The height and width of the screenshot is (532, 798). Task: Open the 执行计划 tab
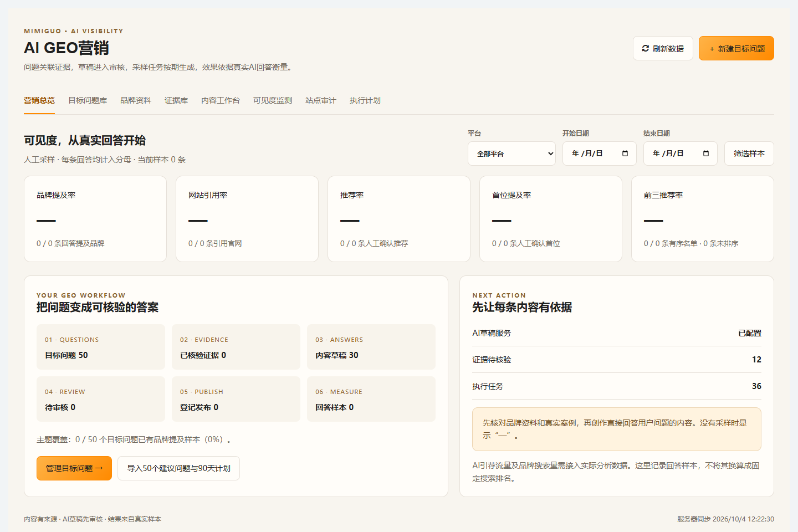[365, 100]
